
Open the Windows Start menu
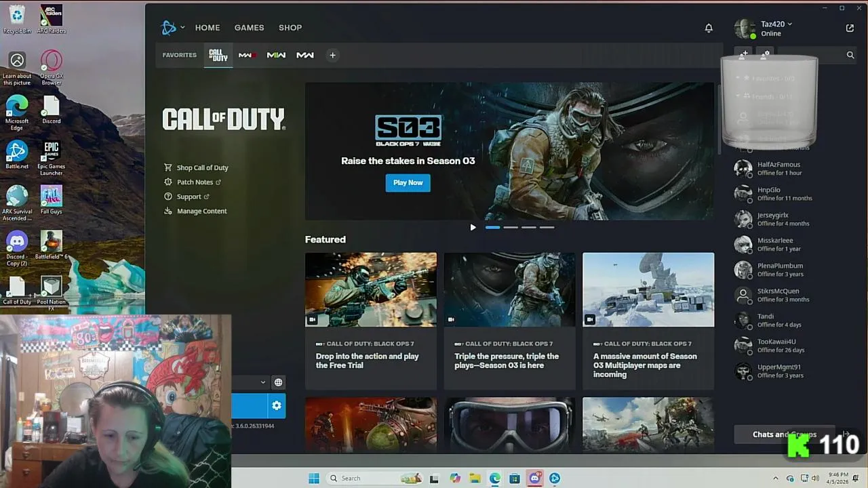[x=313, y=479]
